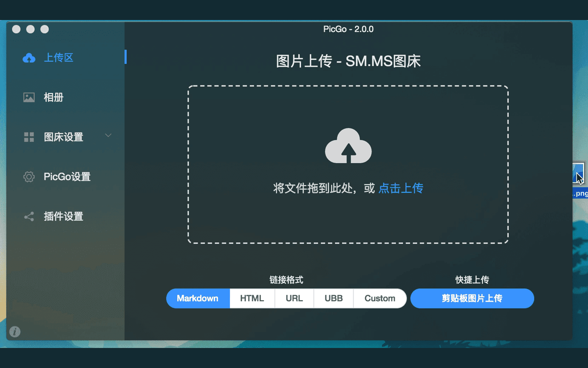The image size is (588, 368).
Task: Click the 链接格式 label
Action: click(286, 280)
